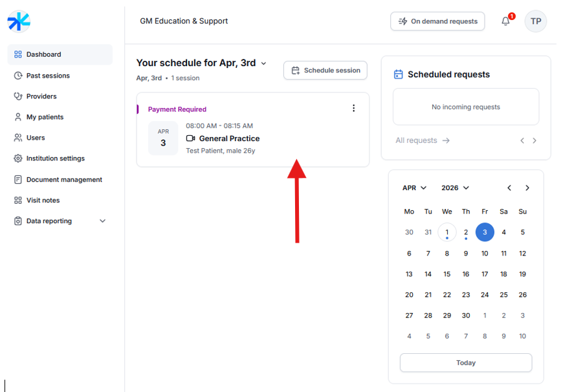The height and width of the screenshot is (392, 561).
Task: Expand the Data reporting submenu
Action: coord(102,221)
